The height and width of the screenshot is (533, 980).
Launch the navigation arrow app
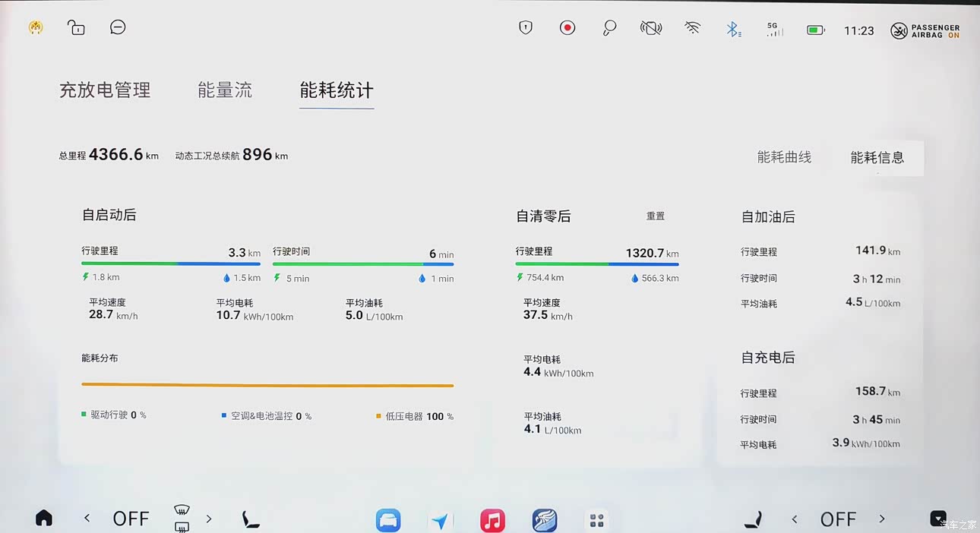[440, 520]
